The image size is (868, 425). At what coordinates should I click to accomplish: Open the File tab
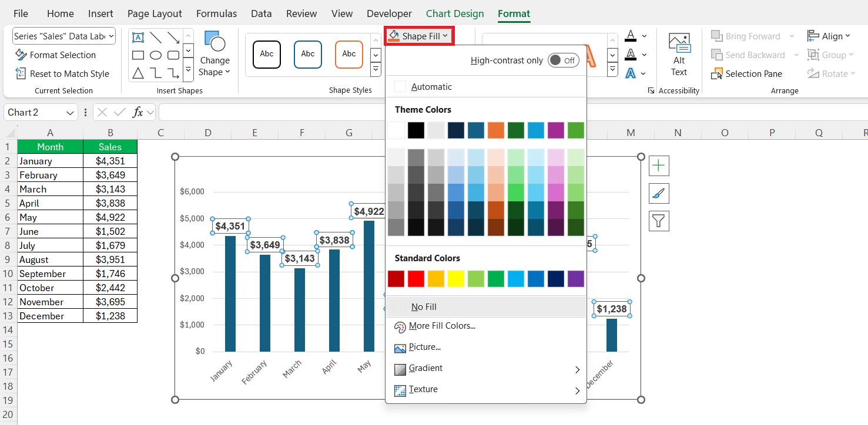pos(21,14)
